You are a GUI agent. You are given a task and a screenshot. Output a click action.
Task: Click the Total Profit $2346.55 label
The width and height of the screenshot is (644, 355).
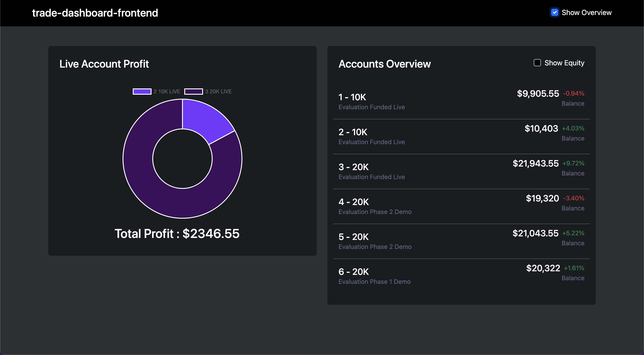pos(177,233)
